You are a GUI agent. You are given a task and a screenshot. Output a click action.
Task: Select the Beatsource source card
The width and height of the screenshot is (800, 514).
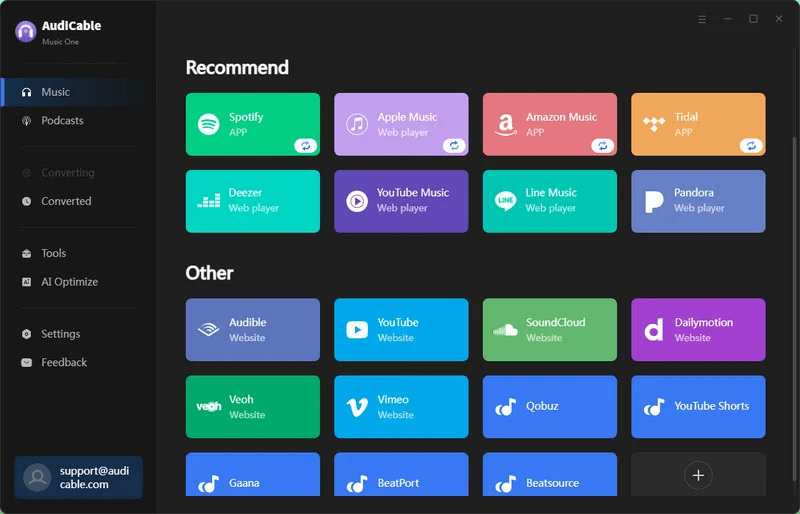coord(549,474)
